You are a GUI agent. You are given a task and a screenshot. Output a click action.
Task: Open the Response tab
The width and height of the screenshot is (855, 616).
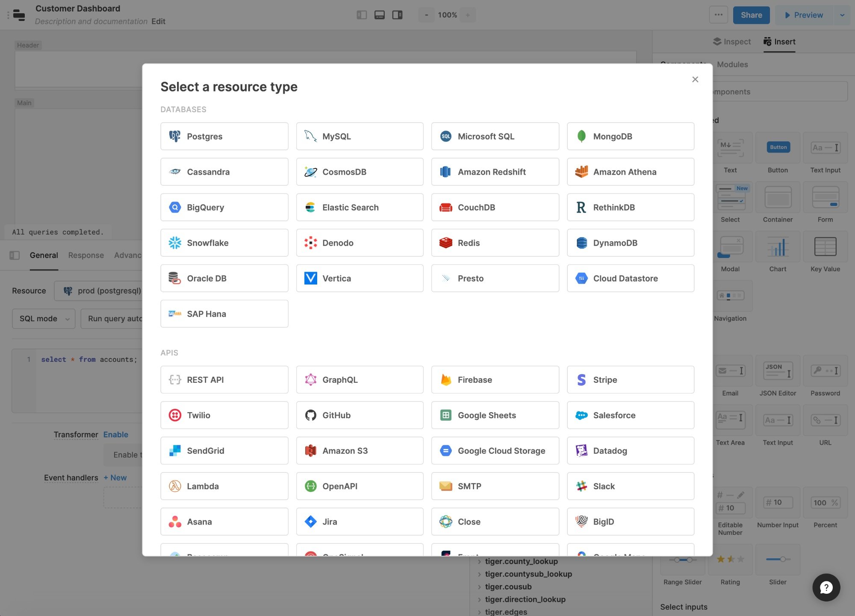click(86, 255)
